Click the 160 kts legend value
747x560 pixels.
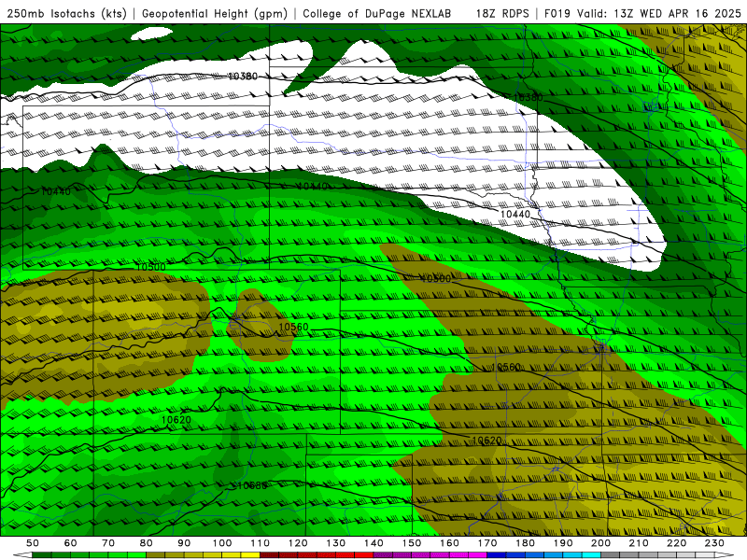pos(450,543)
